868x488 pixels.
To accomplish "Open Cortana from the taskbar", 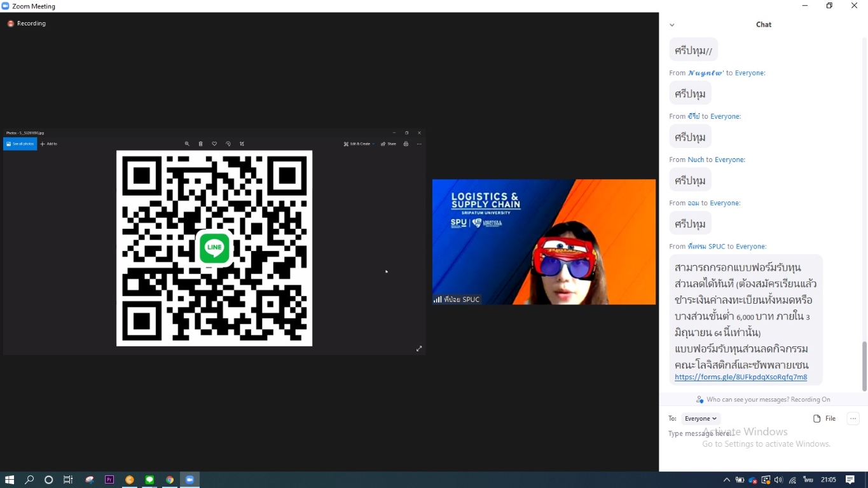I will [x=48, y=480].
